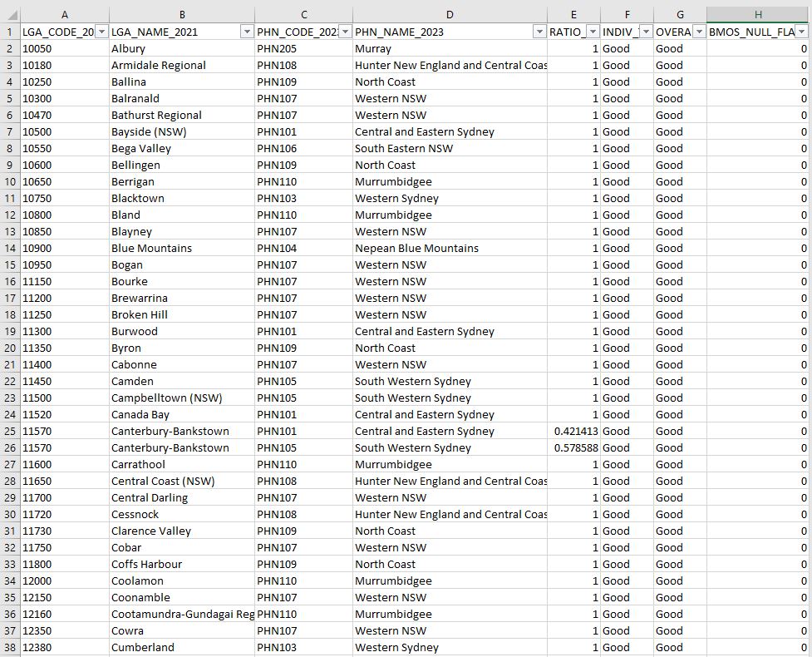
Task: Select the cell containing Ballina
Action: coord(182,82)
